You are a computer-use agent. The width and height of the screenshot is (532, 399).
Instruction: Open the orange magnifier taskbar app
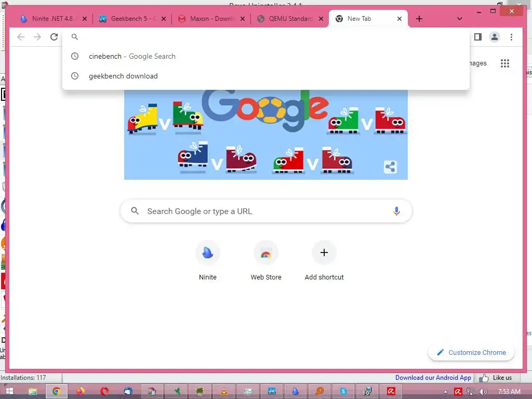pyautogui.click(x=320, y=392)
